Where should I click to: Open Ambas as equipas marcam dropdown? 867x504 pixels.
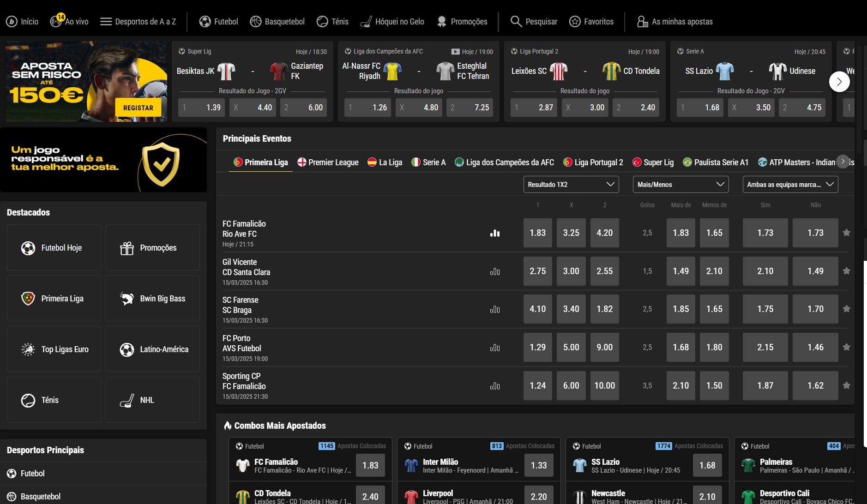coord(790,184)
